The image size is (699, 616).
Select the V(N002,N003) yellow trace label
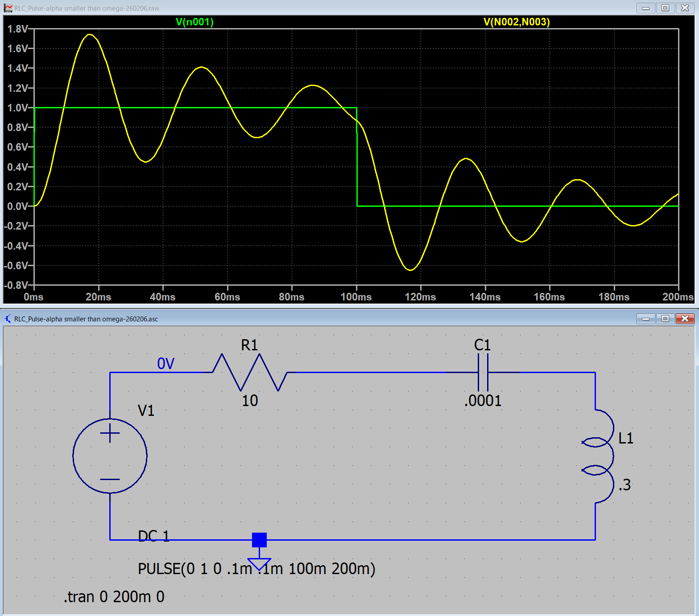coord(517,22)
